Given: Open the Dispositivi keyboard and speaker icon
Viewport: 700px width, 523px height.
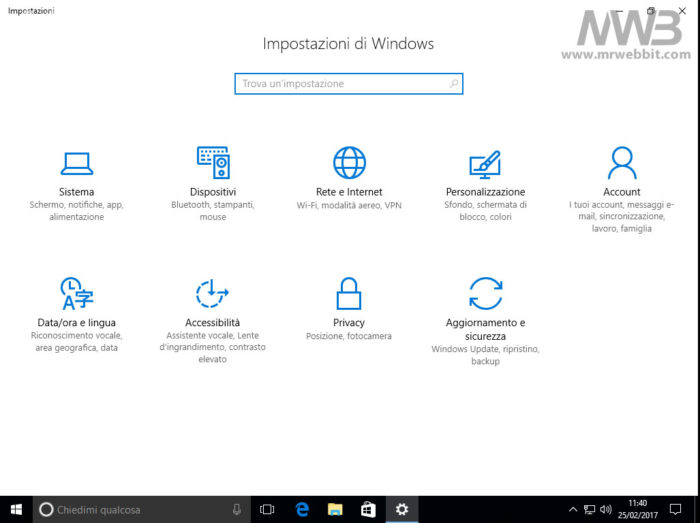Looking at the screenshot, I should tap(213, 162).
